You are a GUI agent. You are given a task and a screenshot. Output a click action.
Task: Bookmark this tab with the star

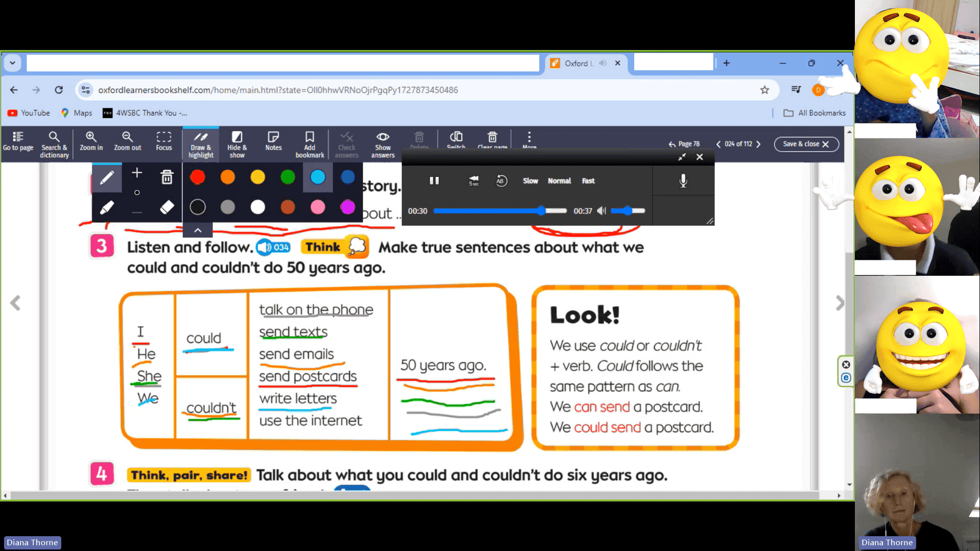coord(764,90)
